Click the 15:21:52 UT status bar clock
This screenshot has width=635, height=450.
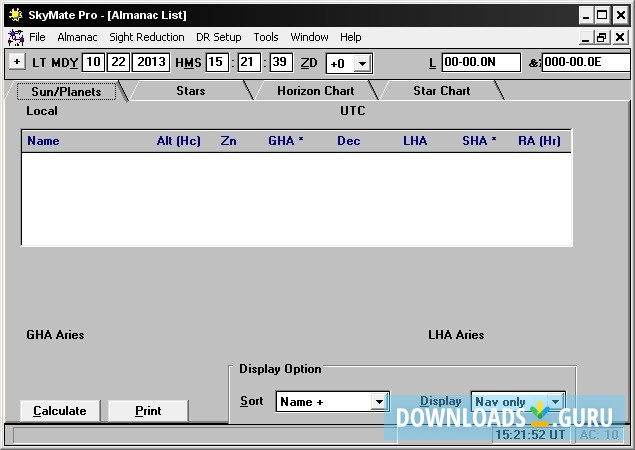click(530, 435)
